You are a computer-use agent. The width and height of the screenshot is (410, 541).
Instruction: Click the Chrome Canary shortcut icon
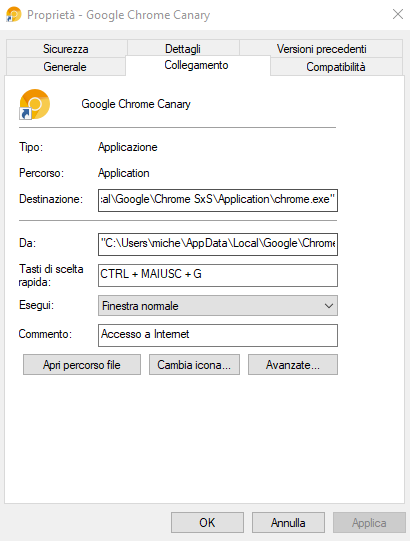[35, 104]
